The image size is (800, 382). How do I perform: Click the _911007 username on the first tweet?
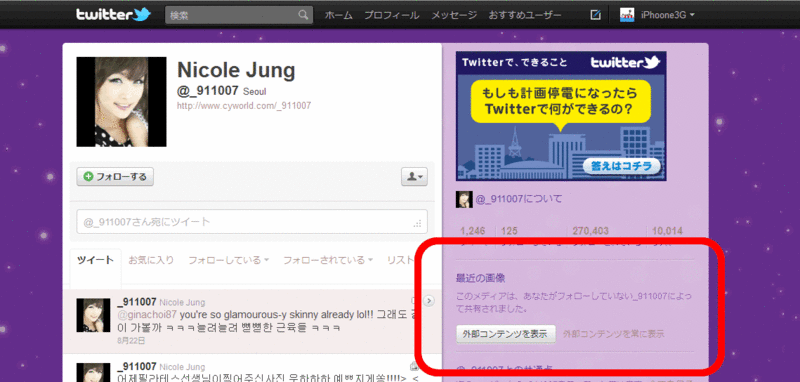pyautogui.click(x=137, y=302)
